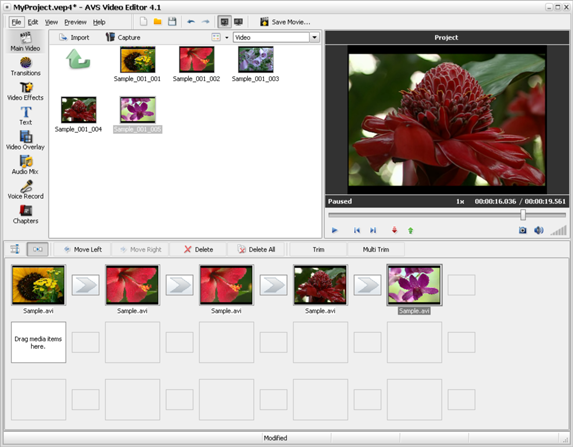Mute the preview audio speaker
The width and height of the screenshot is (573, 447).
[539, 230]
